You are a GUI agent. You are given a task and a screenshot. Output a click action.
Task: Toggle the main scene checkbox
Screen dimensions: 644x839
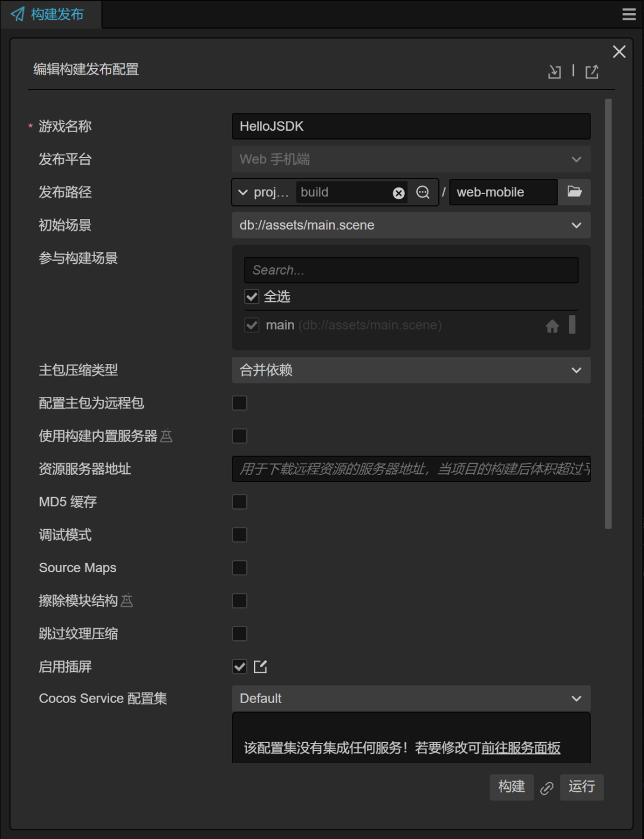(252, 325)
